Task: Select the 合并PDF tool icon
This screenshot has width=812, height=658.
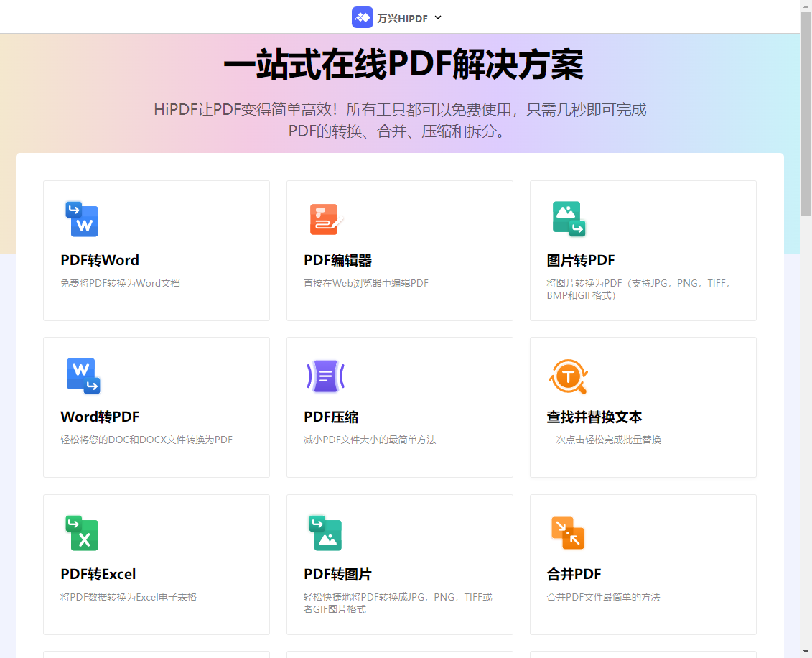Action: pyautogui.click(x=568, y=533)
